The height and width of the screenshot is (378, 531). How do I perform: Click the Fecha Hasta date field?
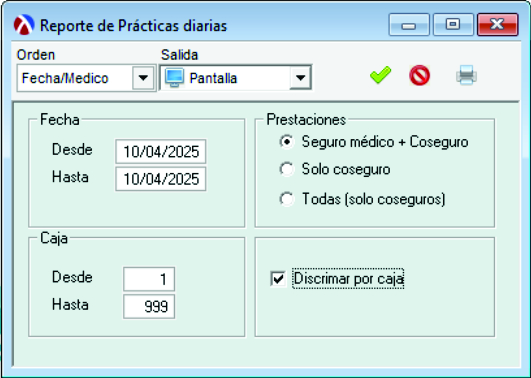161,179
